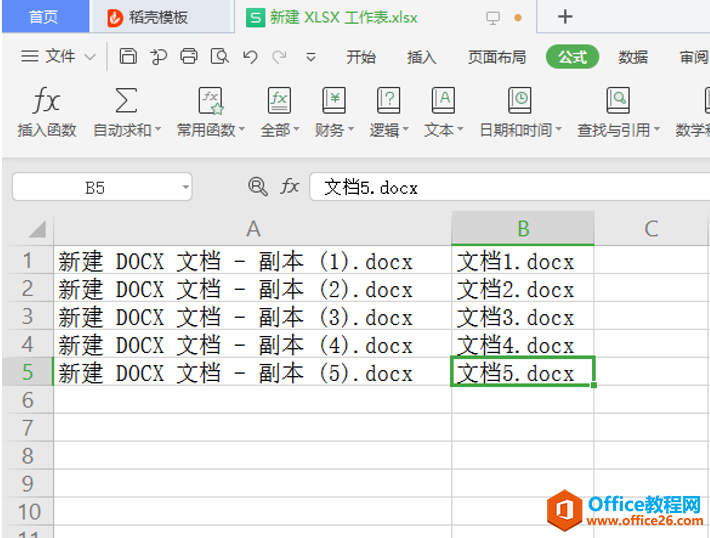Click the Redo arrow icon
This screenshot has height=538, width=710.
pos(279,57)
